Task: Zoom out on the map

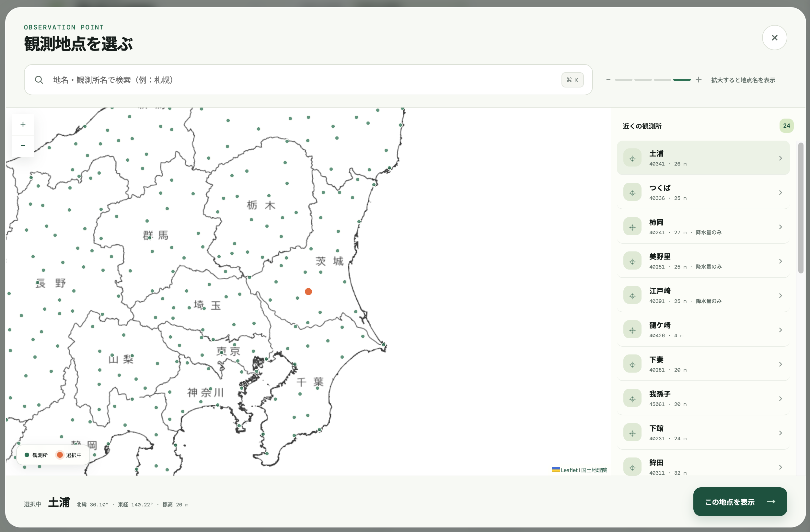Action: coord(23,146)
